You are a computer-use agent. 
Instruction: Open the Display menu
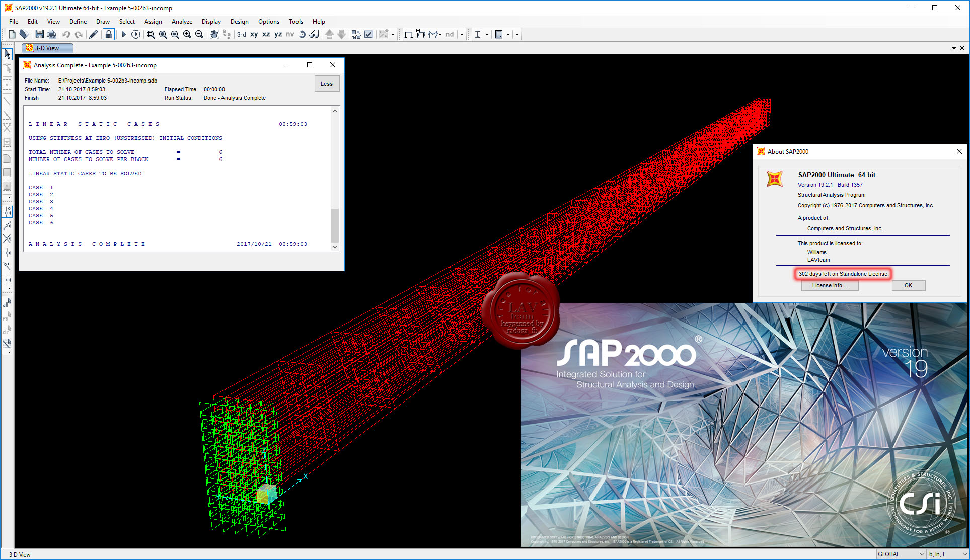[x=211, y=21]
